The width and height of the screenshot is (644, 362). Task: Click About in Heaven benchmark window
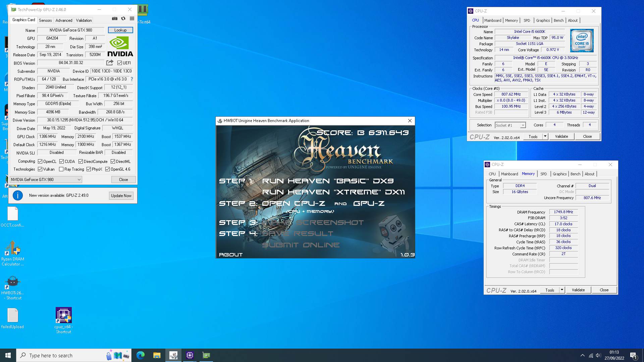click(x=231, y=255)
